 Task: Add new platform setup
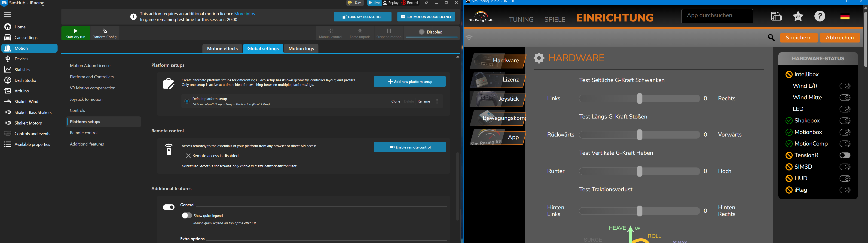point(410,82)
